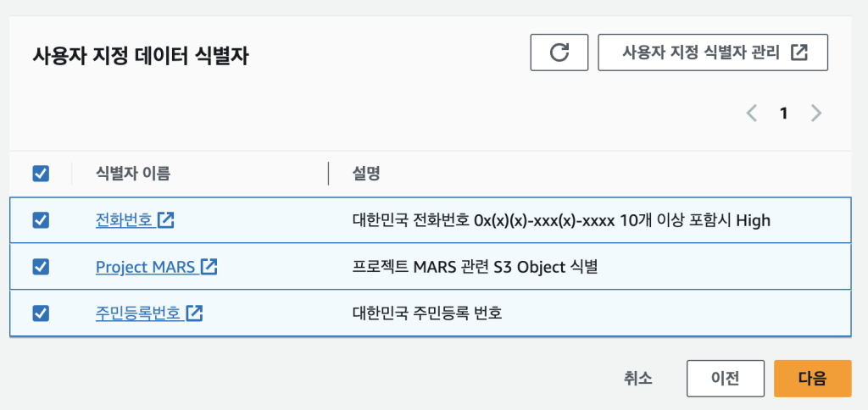Screen dimensions: 868x410
Task: Click the orange 다음 button
Action: coord(812,379)
